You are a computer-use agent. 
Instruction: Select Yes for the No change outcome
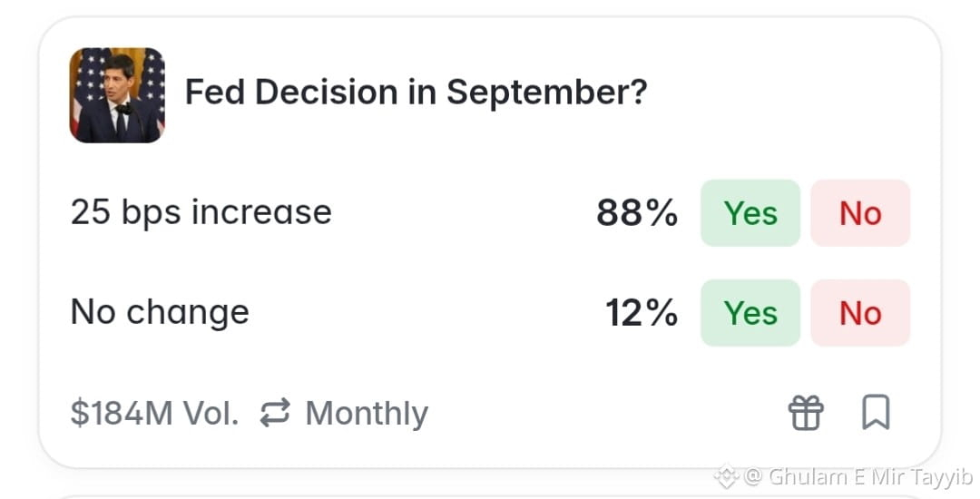pyautogui.click(x=750, y=313)
